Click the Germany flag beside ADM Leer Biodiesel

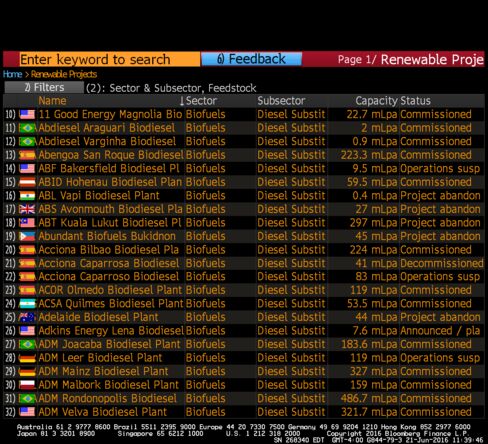27,358
